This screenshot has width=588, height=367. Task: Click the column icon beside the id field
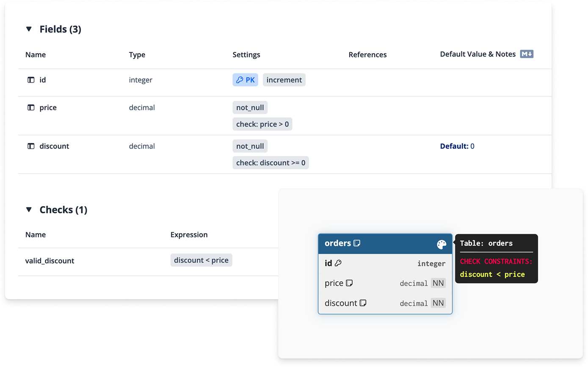(31, 80)
